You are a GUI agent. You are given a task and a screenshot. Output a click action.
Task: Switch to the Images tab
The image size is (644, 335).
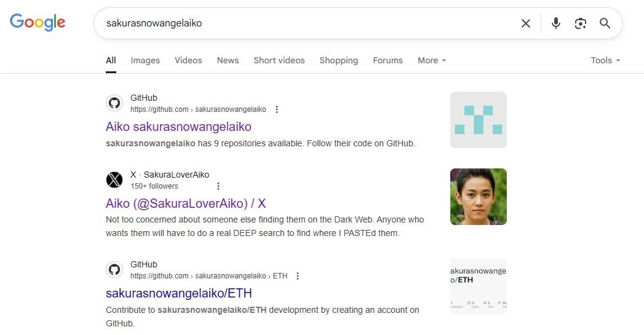(x=145, y=60)
